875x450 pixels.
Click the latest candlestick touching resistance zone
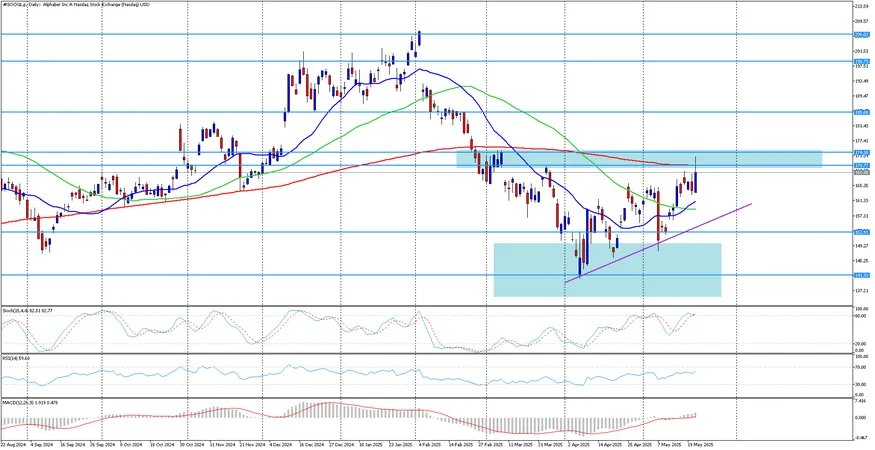pos(696,175)
